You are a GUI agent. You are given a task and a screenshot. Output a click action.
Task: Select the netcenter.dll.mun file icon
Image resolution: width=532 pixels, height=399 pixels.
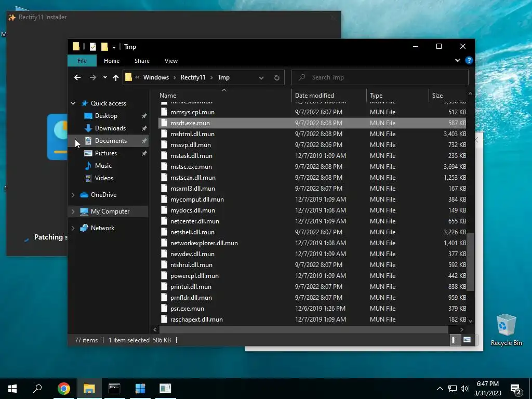tap(164, 221)
